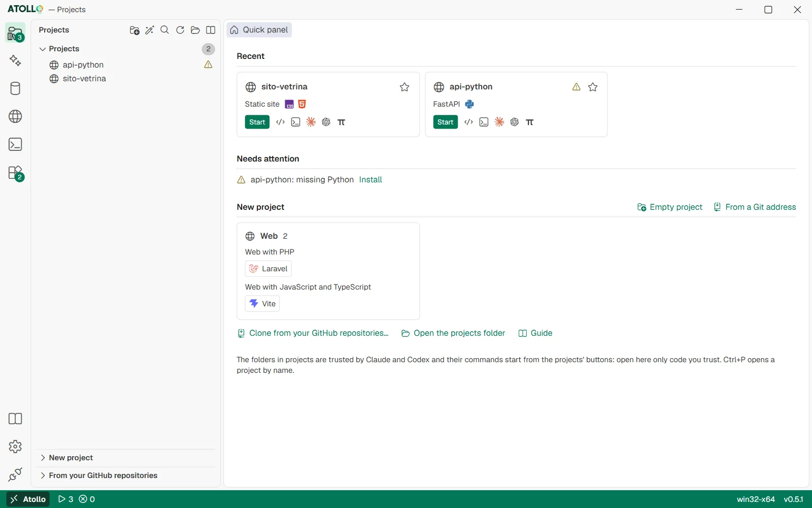Open the extensions view with badge 2
The image size is (812, 508).
point(15,173)
